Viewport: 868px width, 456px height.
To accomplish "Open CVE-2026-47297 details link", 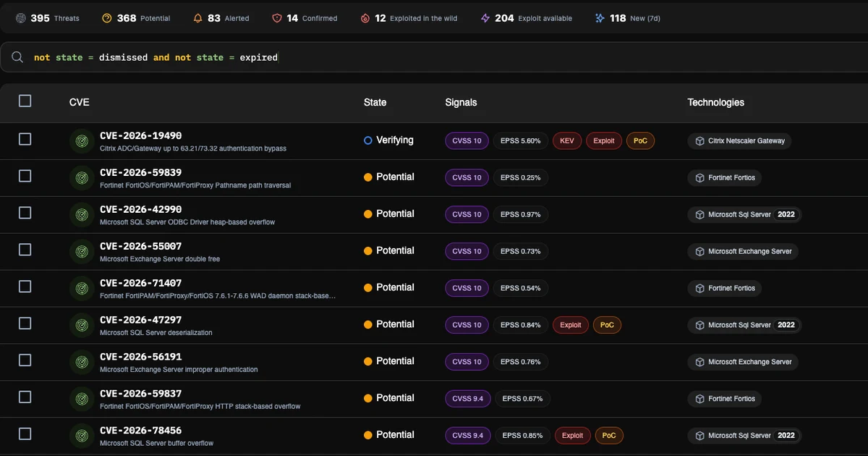I will coord(140,320).
